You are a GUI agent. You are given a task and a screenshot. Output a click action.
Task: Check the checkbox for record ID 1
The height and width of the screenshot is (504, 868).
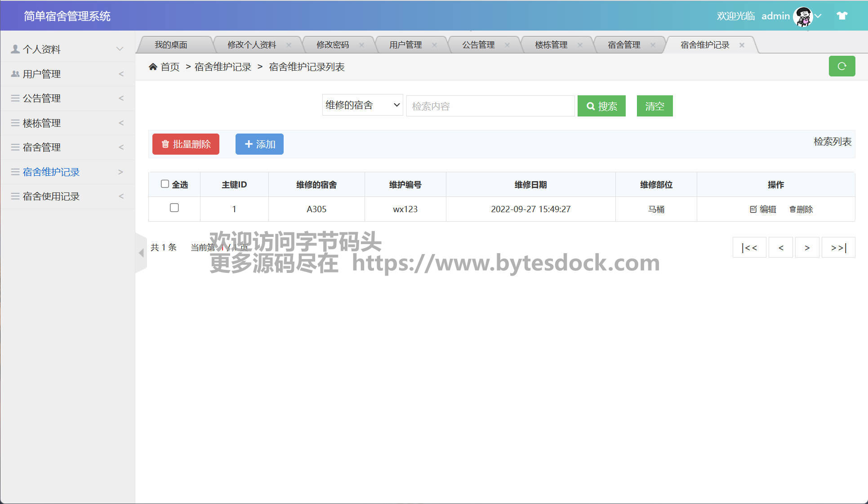(x=174, y=208)
